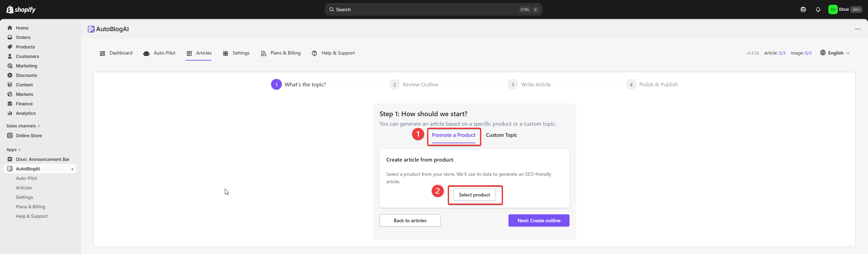This screenshot has height=254, width=868.
Task: Expand the Sales channels section
Action: tap(23, 126)
